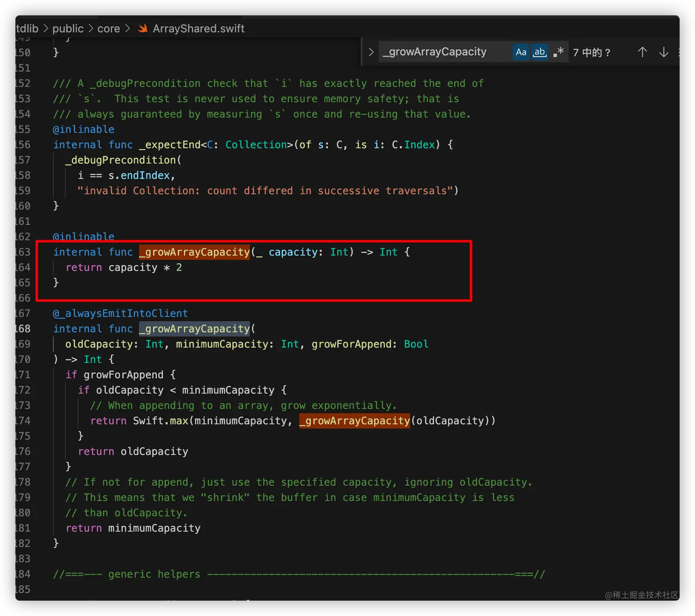Screen dimensions: 695x616
Task: Click the 'if growForAppend {' line
Action: (120, 375)
